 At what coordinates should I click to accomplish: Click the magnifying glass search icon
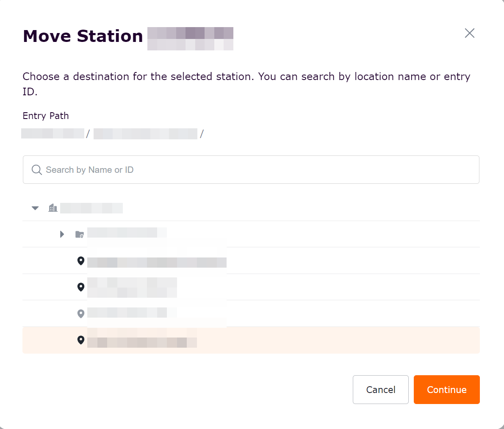37,170
